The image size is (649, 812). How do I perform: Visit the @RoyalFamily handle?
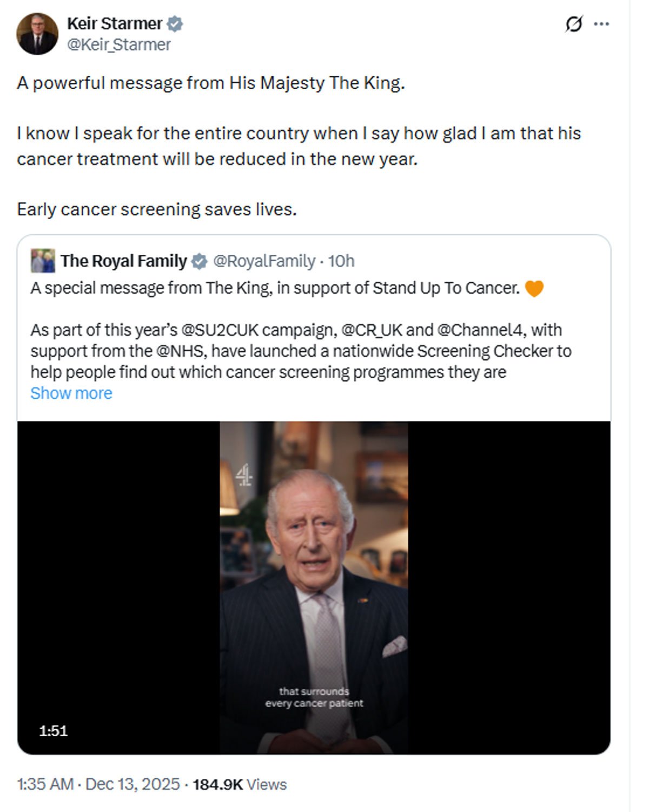pyautogui.click(x=264, y=261)
